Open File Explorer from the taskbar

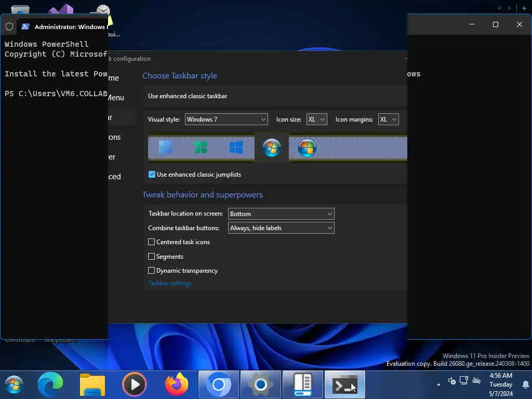click(x=92, y=385)
